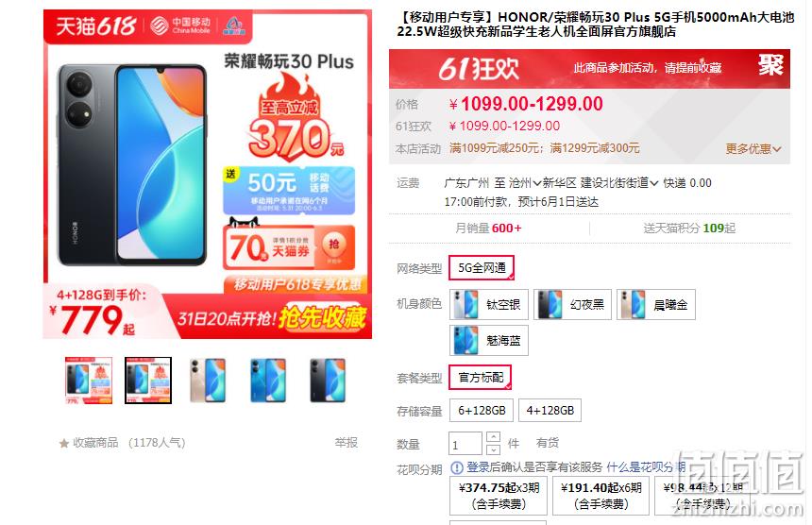Select the 5G全网通 network type
The image size is (812, 525).
[x=482, y=267]
